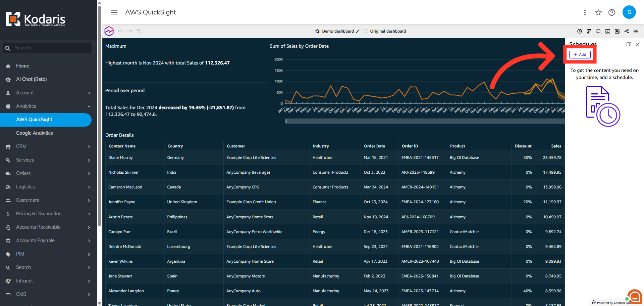Click the bookmark icon beside Original dashboard
Viewport: 644px width, 306px height.
coord(366,31)
